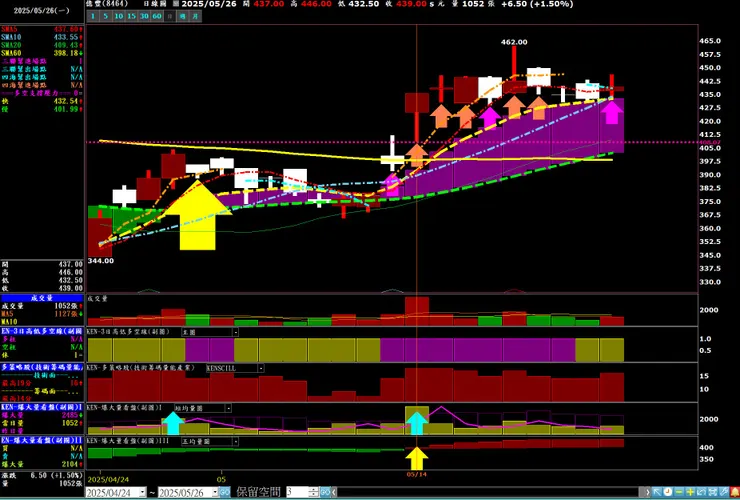Click the 爆大量 value 2104
Viewport: 740px width, 500px height.
pyautogui.click(x=71, y=464)
